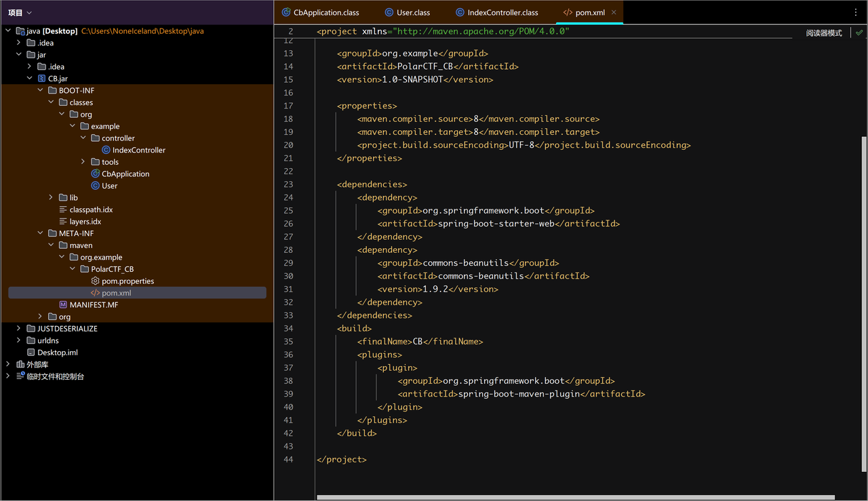Open the editor tabs more-options menu
The image size is (868, 501).
[854, 12]
